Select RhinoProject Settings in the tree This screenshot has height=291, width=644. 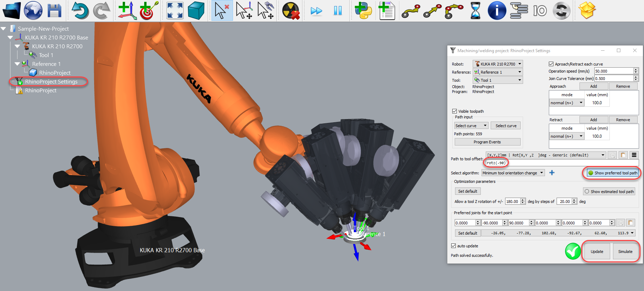point(51,82)
